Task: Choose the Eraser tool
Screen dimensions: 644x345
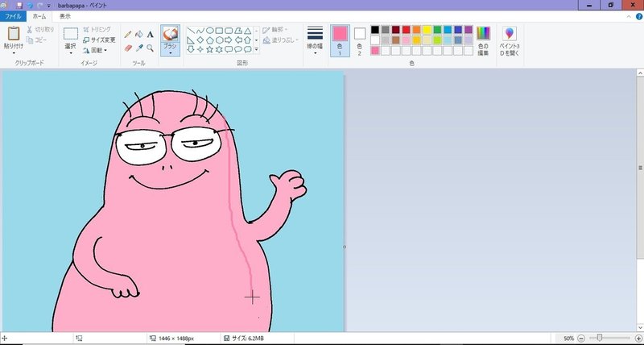Action: (x=128, y=48)
